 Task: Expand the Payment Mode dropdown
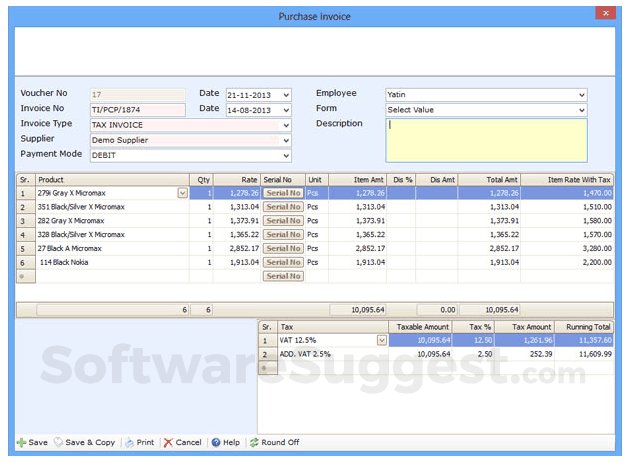pos(286,156)
